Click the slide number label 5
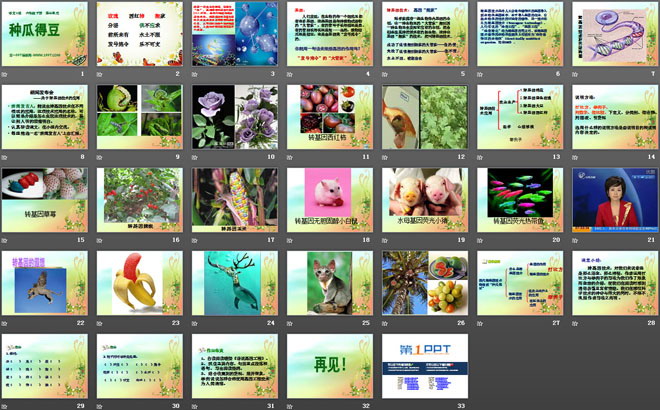660x410 pixels. tap(463, 74)
